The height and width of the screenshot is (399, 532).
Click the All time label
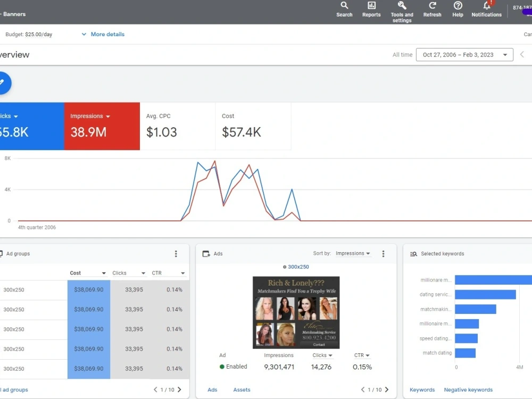(402, 55)
